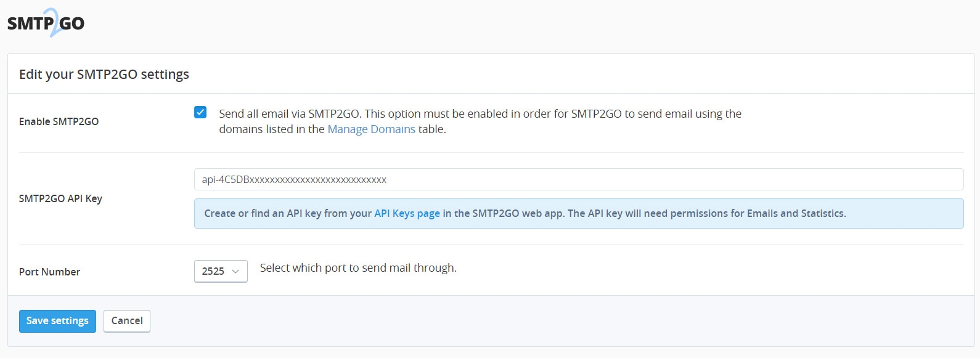Click the 'domains listed in the' text

pos(272,129)
